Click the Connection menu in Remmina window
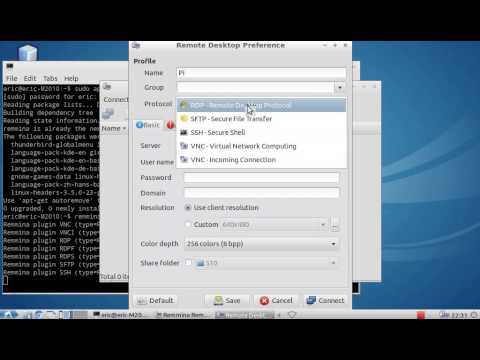This screenshot has width=480, height=360. [115, 99]
